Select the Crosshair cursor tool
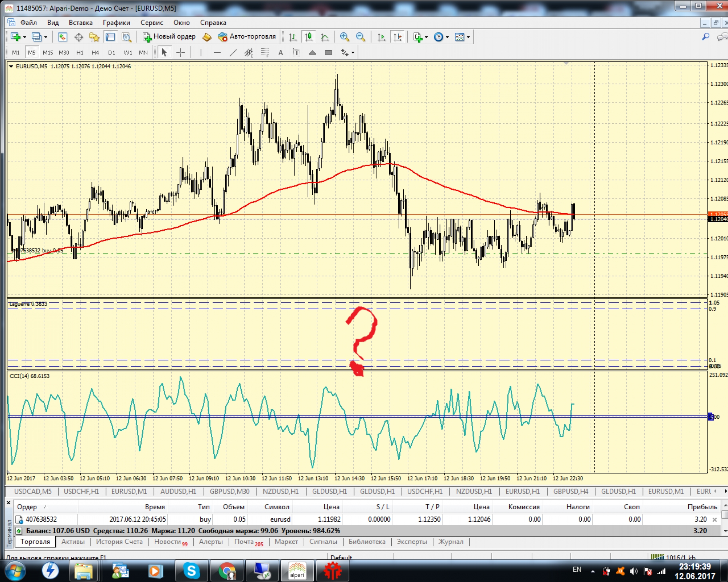The width and height of the screenshot is (728, 582). [x=181, y=53]
